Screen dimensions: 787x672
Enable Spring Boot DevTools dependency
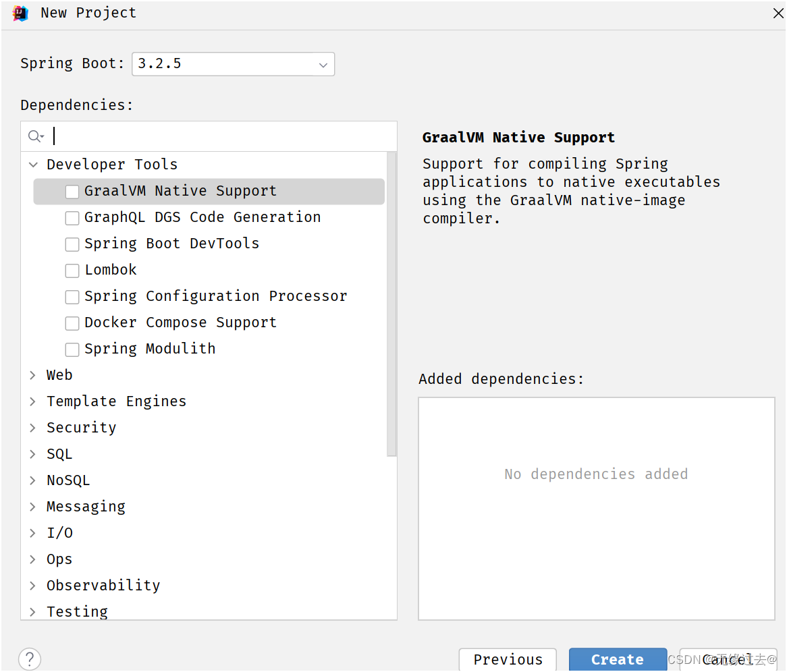[x=72, y=244]
